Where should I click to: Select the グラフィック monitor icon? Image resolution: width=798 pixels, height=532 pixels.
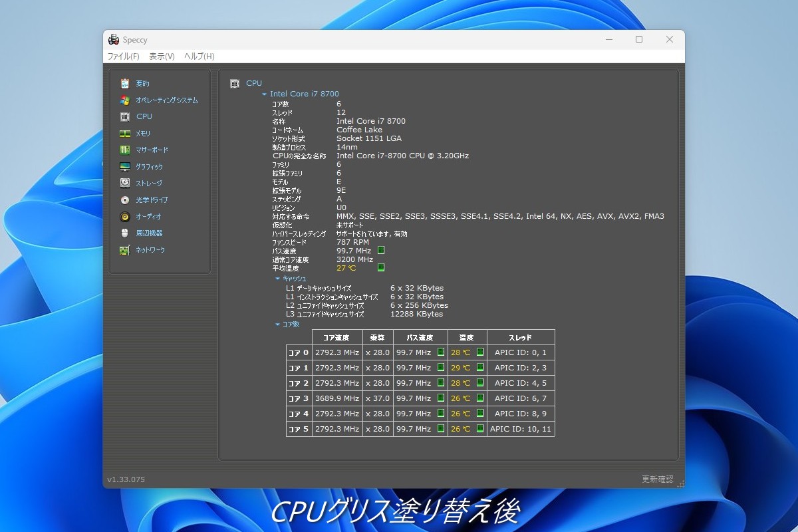124,167
